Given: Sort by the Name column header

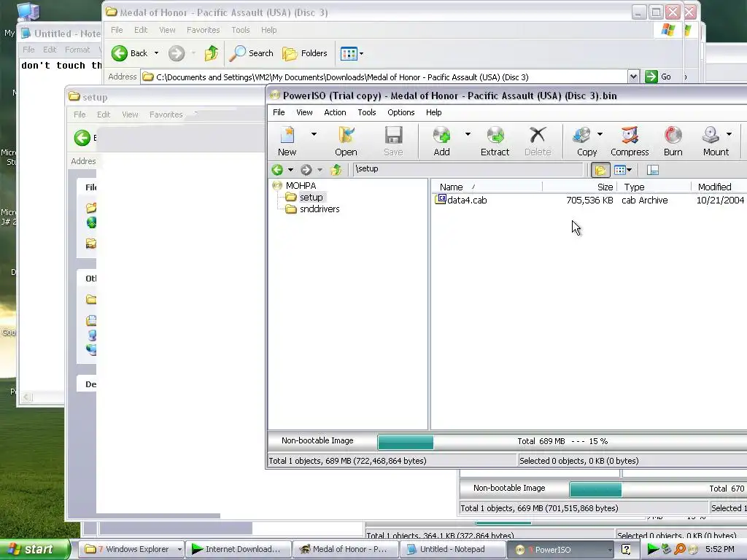Looking at the screenshot, I should pyautogui.click(x=486, y=187).
